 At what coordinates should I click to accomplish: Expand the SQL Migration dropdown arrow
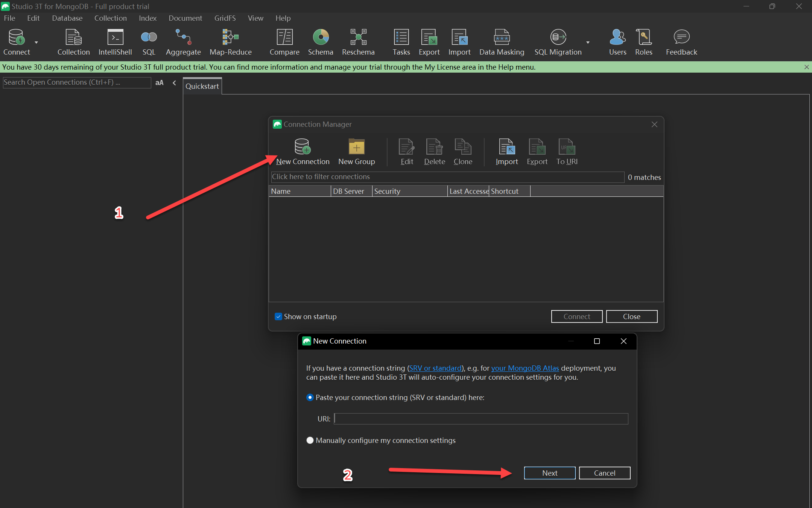[x=588, y=43]
